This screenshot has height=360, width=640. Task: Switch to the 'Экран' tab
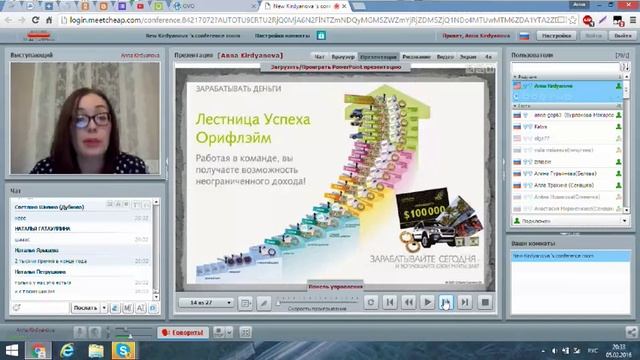[468, 57]
